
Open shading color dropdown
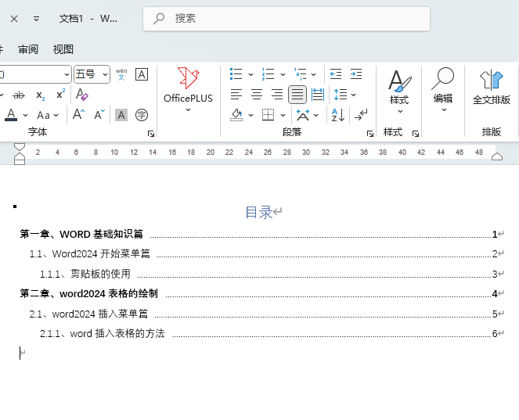click(x=251, y=115)
